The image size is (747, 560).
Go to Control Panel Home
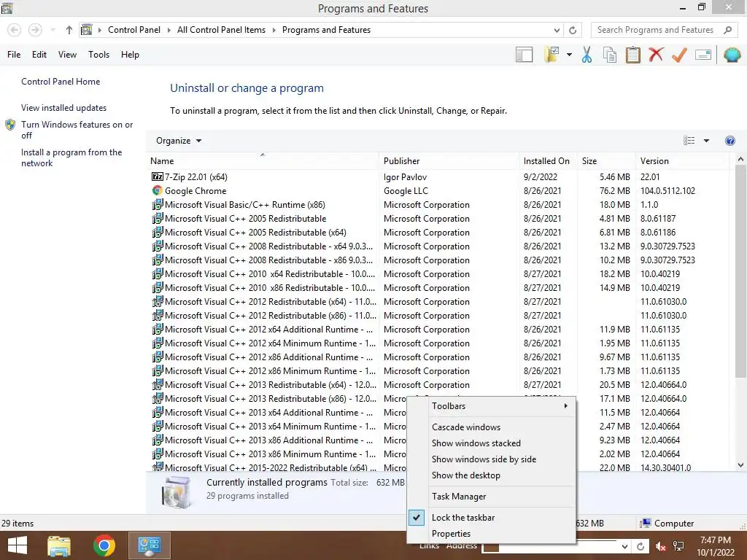click(x=61, y=82)
